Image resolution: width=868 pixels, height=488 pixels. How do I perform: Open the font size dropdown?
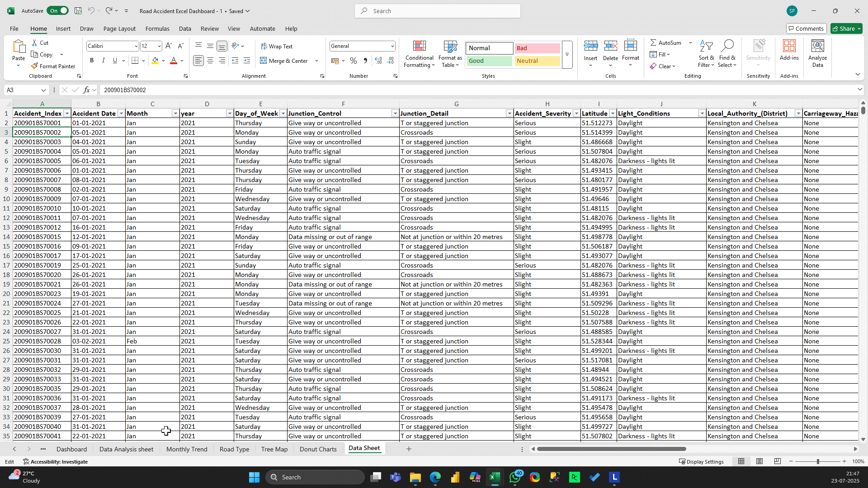[159, 46]
